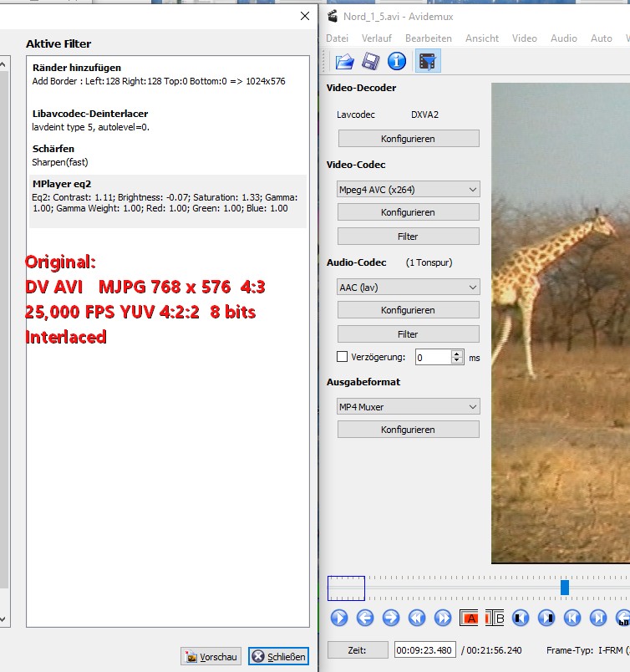Enable the Verzögerung checkbox
Viewport: 630px width, 672px height.
click(342, 357)
